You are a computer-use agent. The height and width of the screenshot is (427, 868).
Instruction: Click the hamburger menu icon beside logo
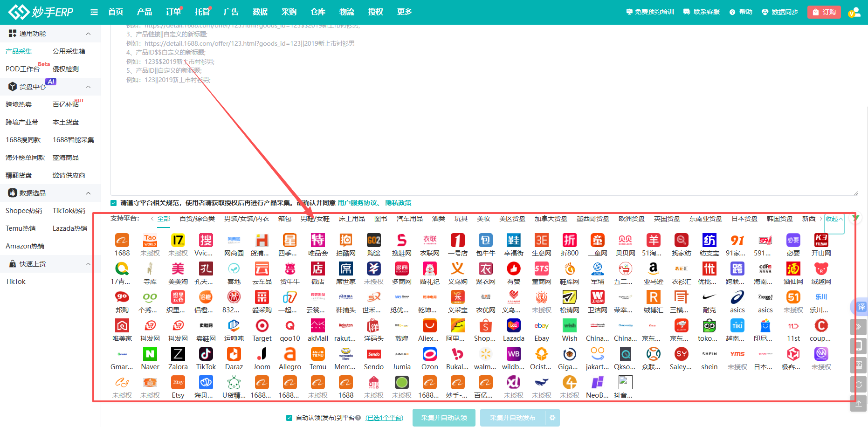pyautogui.click(x=94, y=12)
